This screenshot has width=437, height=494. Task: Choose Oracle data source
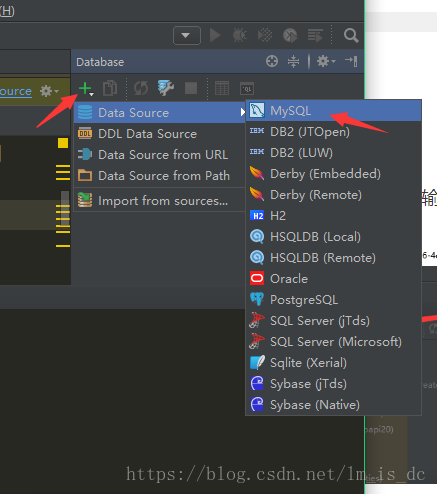coord(334,279)
